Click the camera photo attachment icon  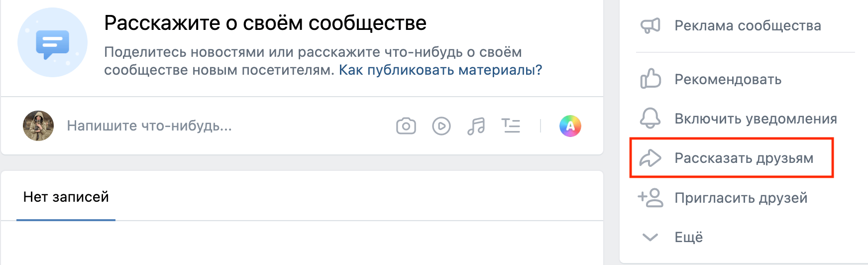click(406, 126)
